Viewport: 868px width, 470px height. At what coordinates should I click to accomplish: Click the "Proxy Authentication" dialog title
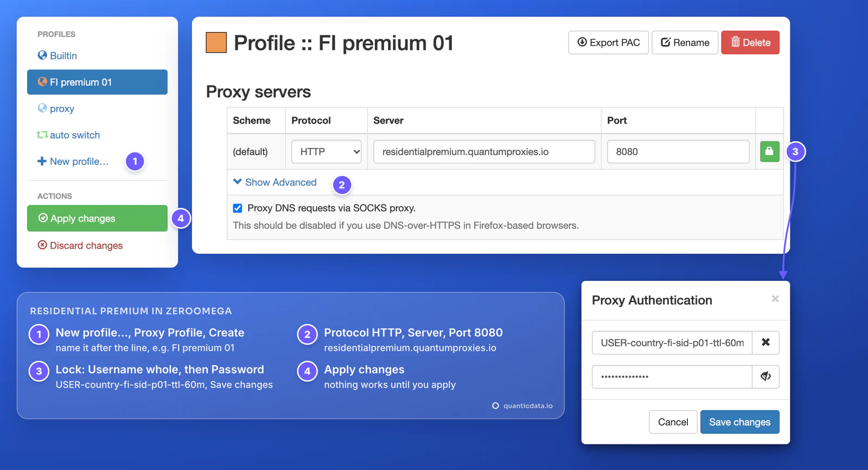pos(652,300)
